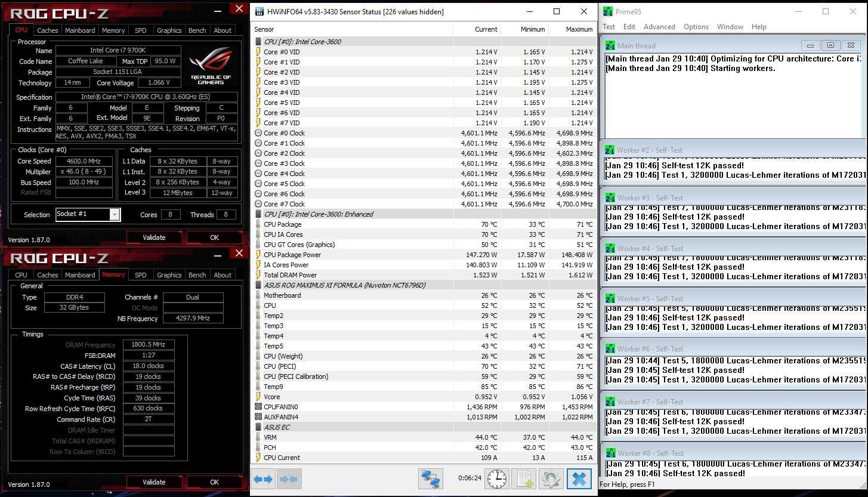Click the expand columns arrows icon in HWiNFO

[264, 479]
